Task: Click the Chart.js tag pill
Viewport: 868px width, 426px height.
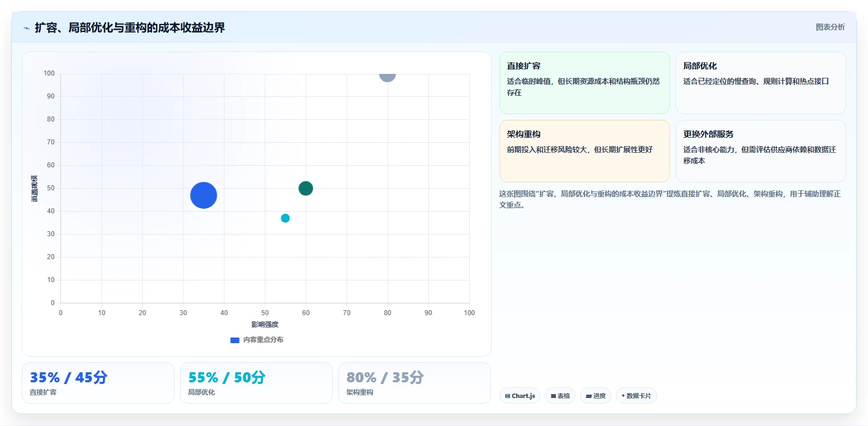Action: click(x=520, y=396)
